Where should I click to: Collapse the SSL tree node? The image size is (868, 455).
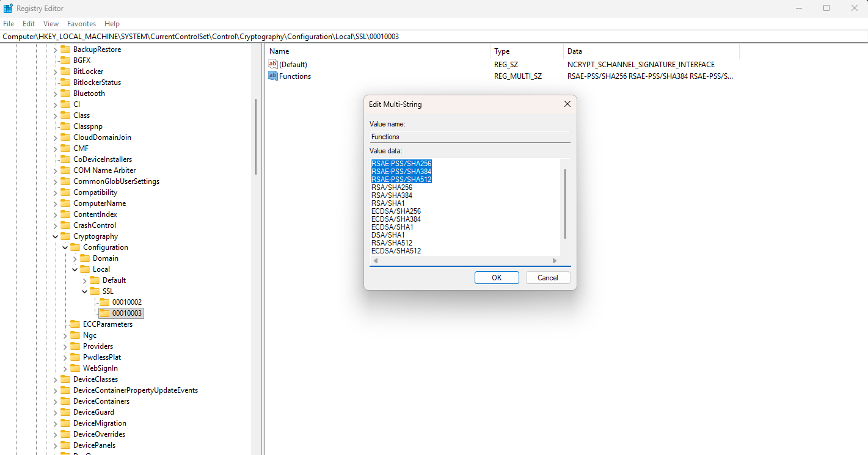(x=84, y=291)
